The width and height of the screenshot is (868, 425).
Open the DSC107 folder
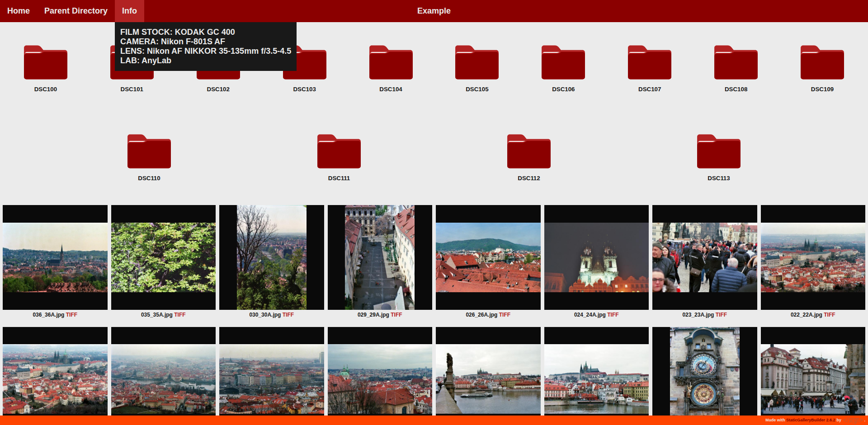649,63
